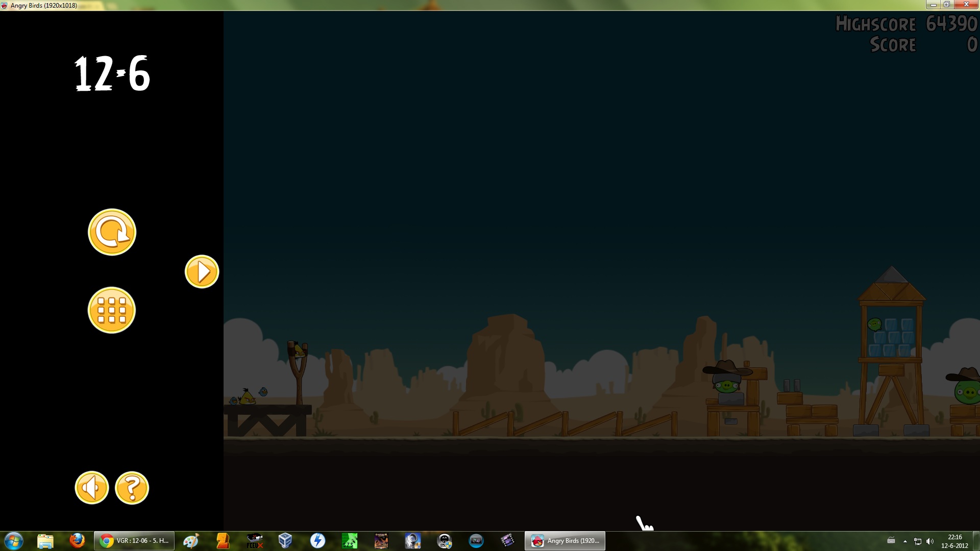Open the Windows Start menu
Screen dimensions: 980x551
(x=14, y=541)
